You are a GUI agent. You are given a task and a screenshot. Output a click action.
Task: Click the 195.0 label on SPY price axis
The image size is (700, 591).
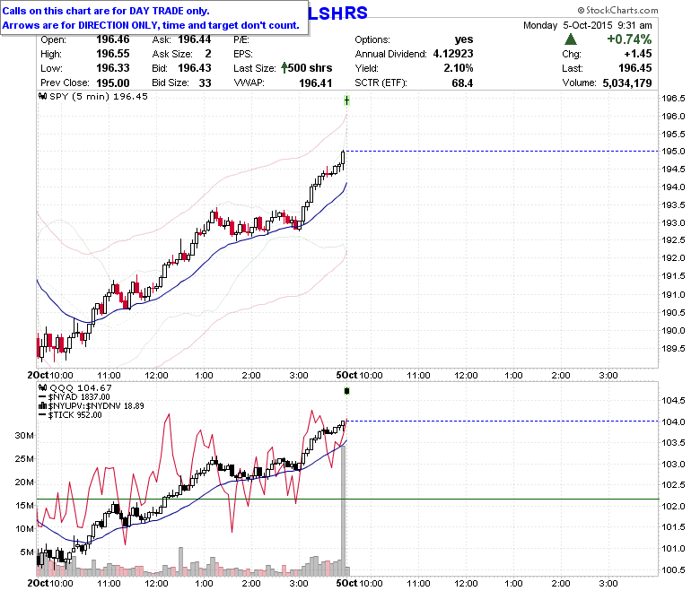pyautogui.click(x=673, y=152)
